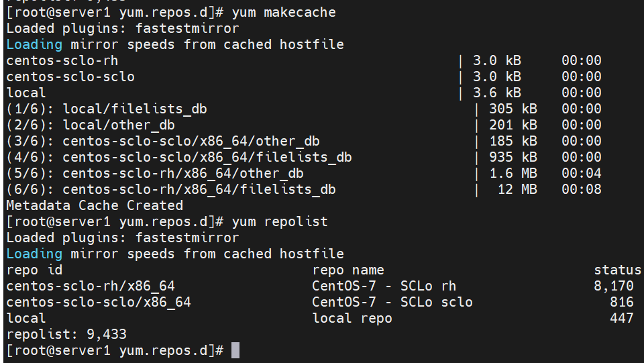Click the 'Metadata Cache Created' line
The height and width of the screenshot is (363, 644).
click(x=95, y=205)
